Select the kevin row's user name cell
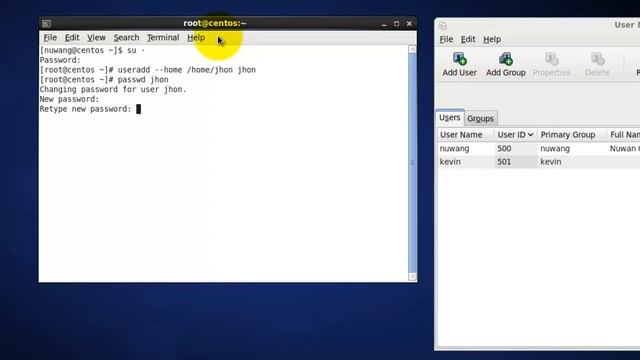Viewport: 640px width, 360px height. coord(450,162)
